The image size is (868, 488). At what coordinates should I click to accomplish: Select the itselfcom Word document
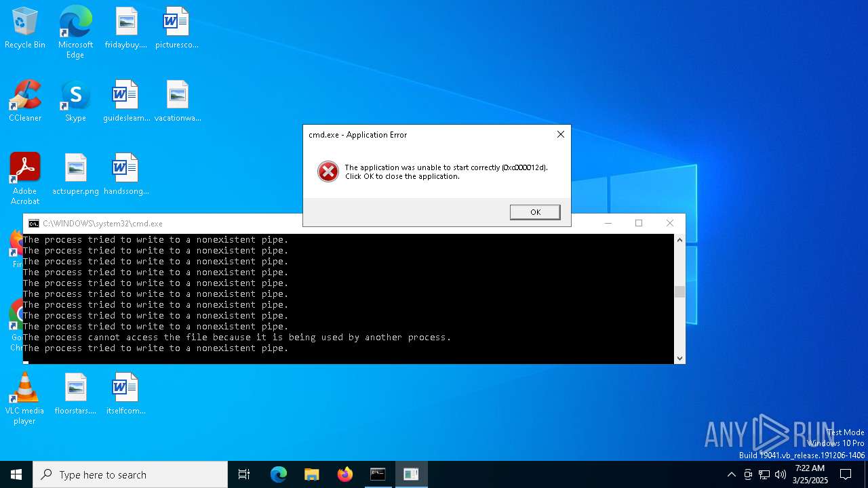coord(126,394)
